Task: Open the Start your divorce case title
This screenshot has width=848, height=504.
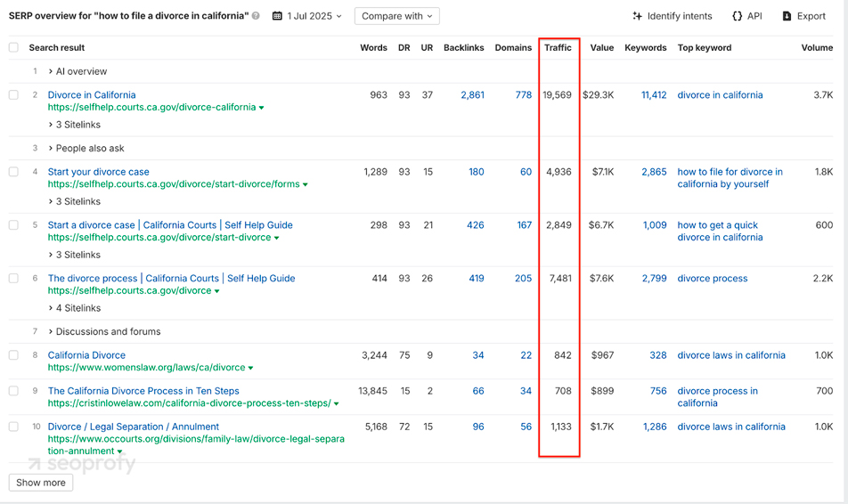Action: pyautogui.click(x=98, y=172)
